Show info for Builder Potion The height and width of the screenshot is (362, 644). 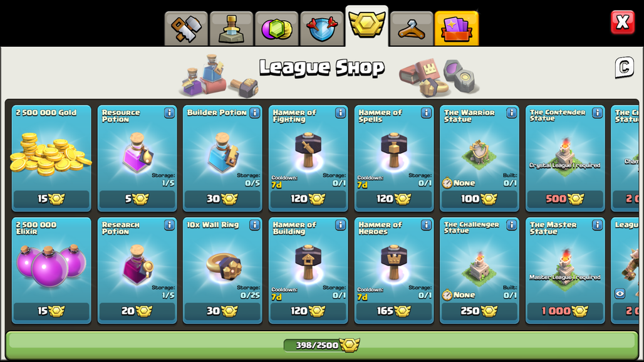pyautogui.click(x=254, y=113)
